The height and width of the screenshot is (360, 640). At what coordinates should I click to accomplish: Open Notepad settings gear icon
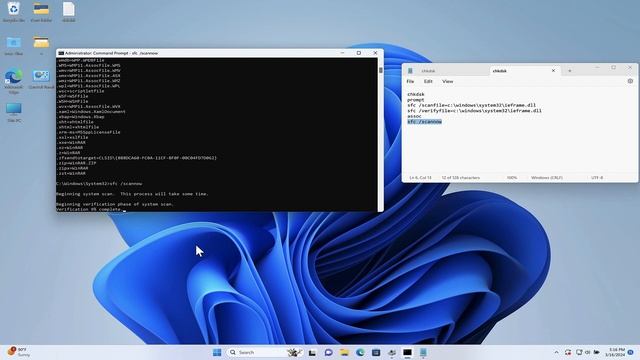[x=630, y=81]
